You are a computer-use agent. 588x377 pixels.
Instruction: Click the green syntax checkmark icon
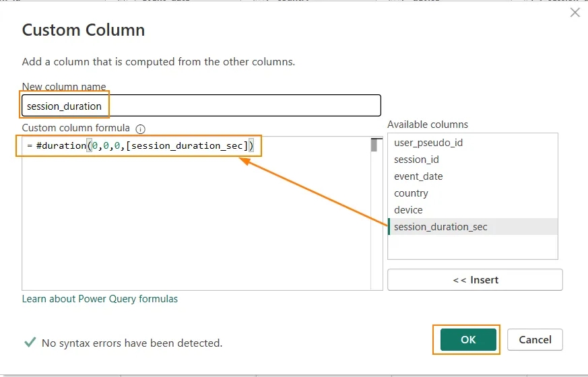[x=30, y=342]
